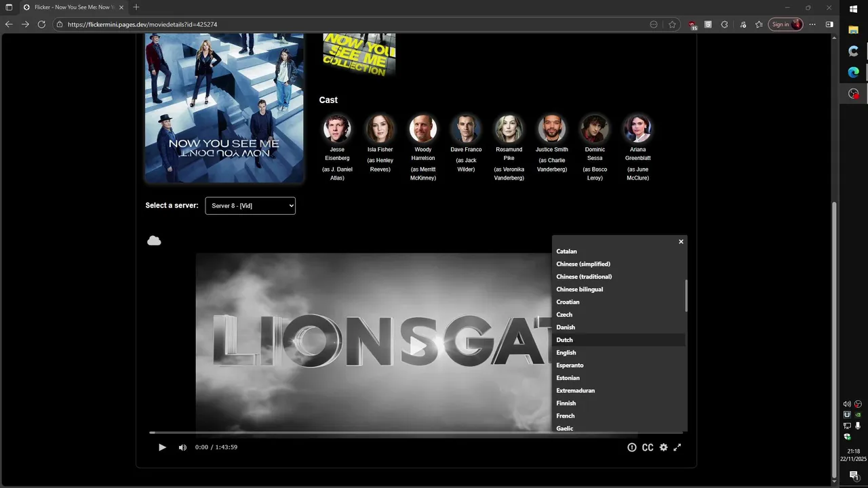This screenshot has height=488, width=868.
Task: Open Ariana Greenblatt cast photo
Action: (x=637, y=128)
